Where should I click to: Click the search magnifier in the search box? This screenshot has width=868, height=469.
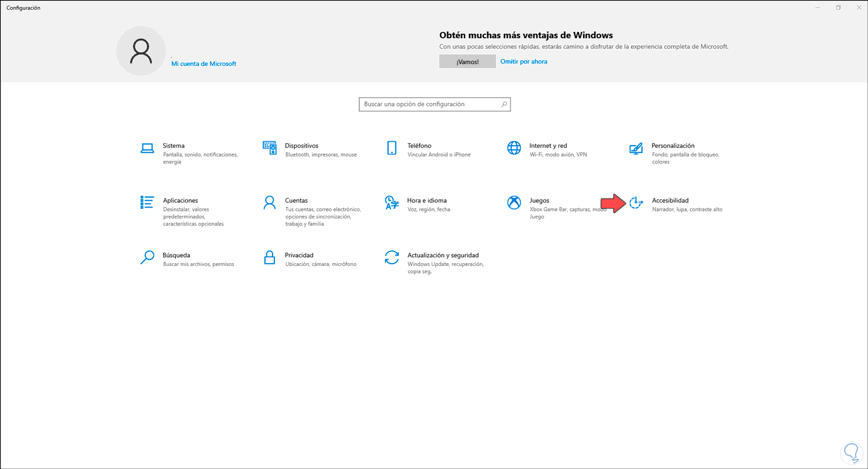click(504, 104)
